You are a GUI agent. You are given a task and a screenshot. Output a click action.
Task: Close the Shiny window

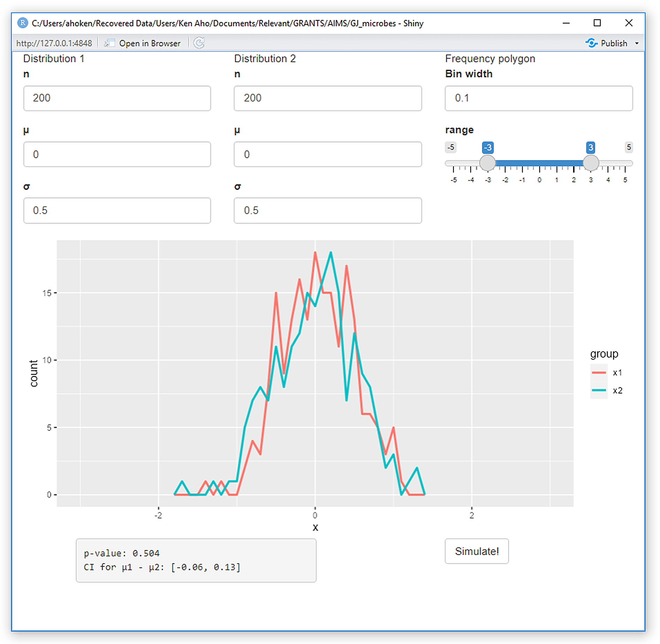pyautogui.click(x=629, y=23)
